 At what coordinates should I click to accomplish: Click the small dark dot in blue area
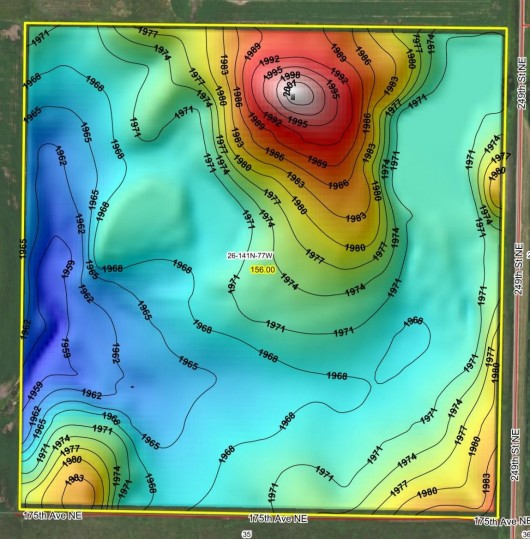tap(132, 387)
